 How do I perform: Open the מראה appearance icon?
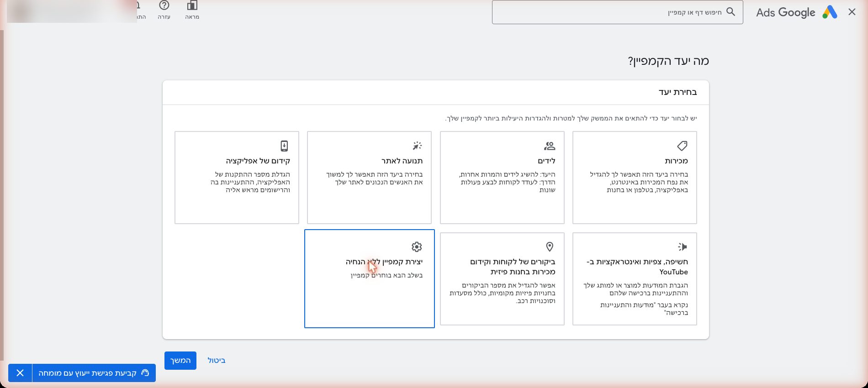click(192, 6)
